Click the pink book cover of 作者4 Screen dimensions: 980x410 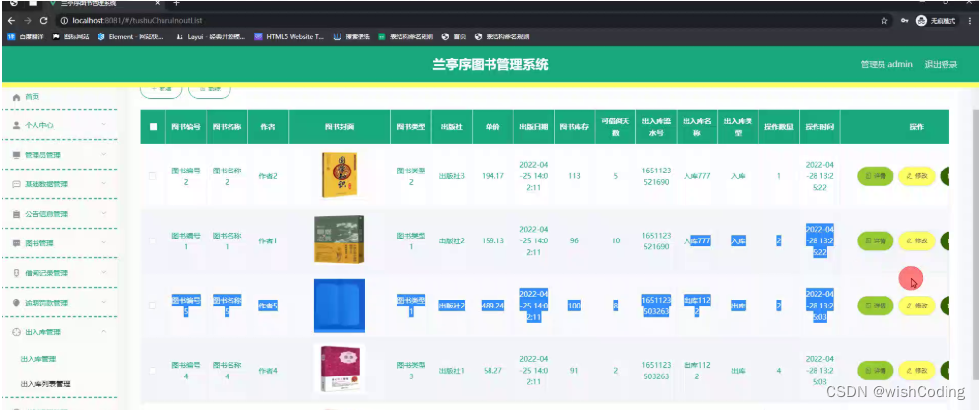point(340,369)
